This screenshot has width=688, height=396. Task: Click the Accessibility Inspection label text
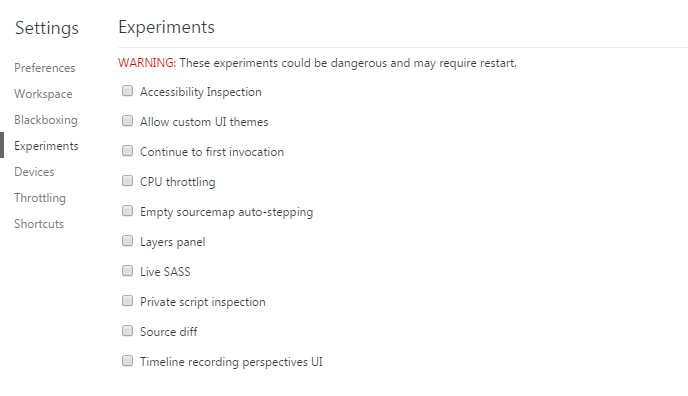point(201,92)
